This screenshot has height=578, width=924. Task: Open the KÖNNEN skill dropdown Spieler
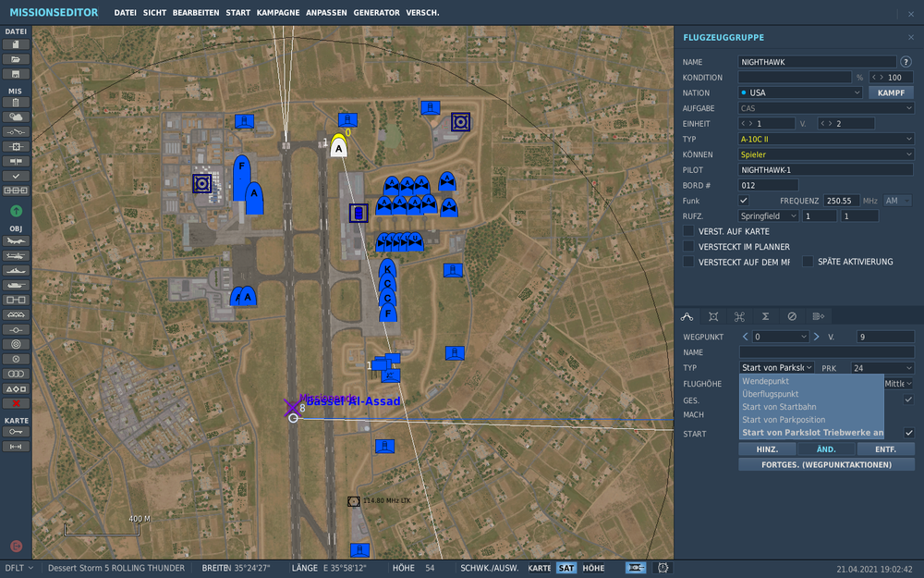tap(825, 154)
